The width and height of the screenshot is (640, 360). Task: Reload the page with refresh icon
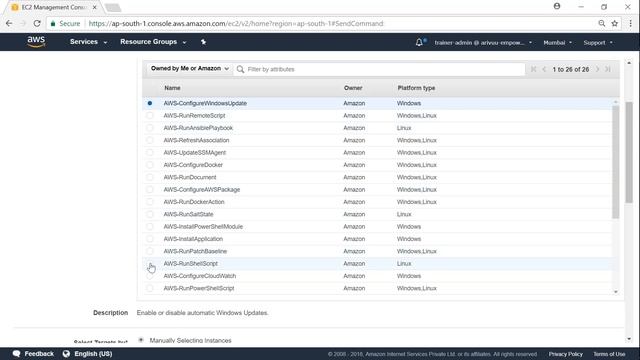pyautogui.click(x=37, y=24)
